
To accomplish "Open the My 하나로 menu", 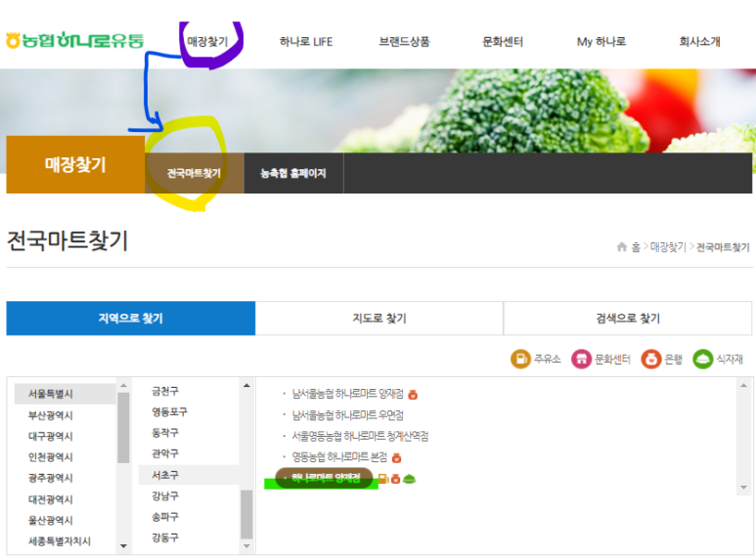I will point(601,42).
